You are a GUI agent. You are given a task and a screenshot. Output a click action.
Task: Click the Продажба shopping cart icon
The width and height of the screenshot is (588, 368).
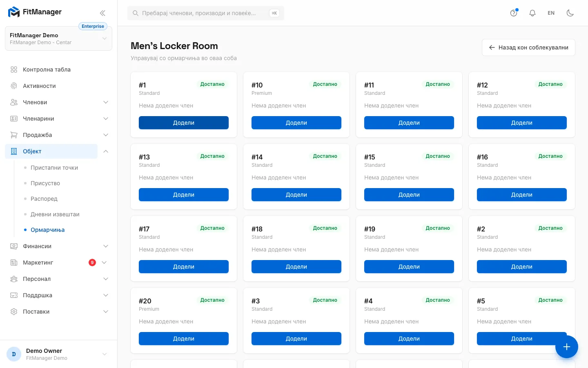pos(14,135)
